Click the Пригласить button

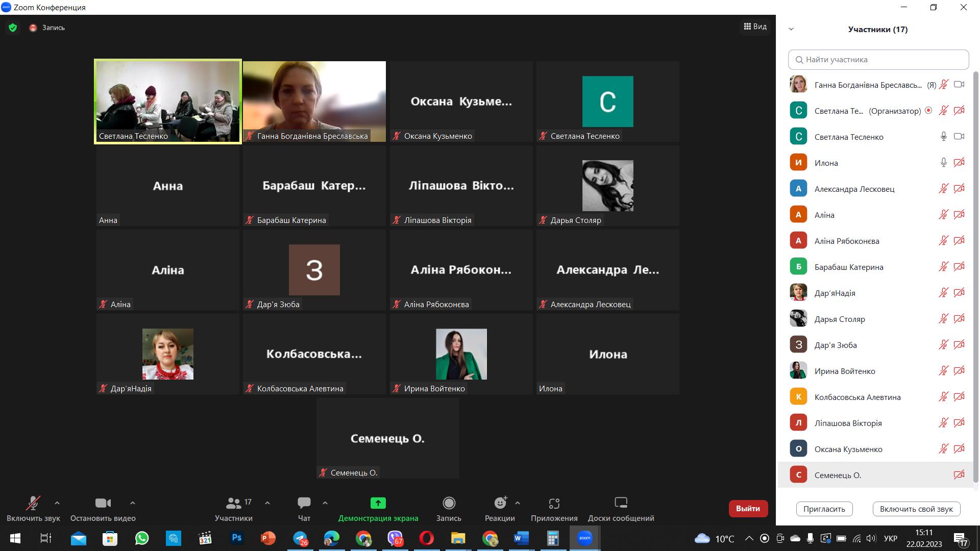(x=824, y=509)
